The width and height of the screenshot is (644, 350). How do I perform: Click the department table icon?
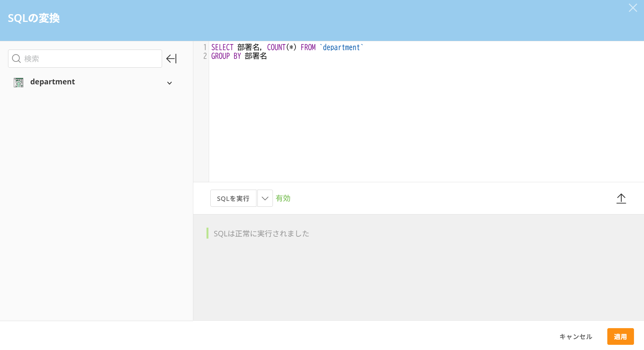19,82
